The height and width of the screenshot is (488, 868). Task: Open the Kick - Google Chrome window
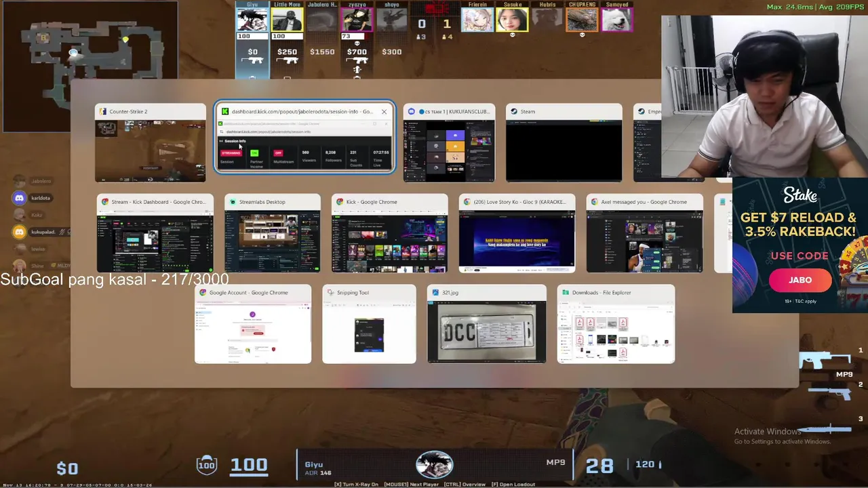(389, 233)
